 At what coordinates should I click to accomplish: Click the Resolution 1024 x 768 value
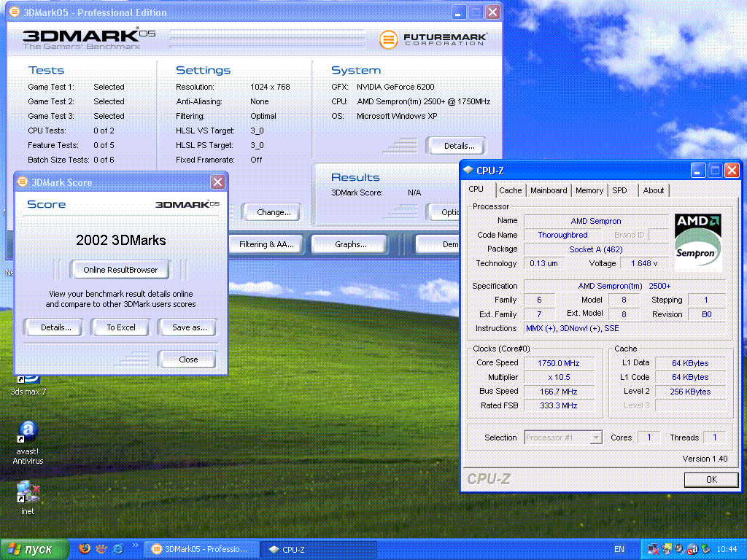[270, 87]
